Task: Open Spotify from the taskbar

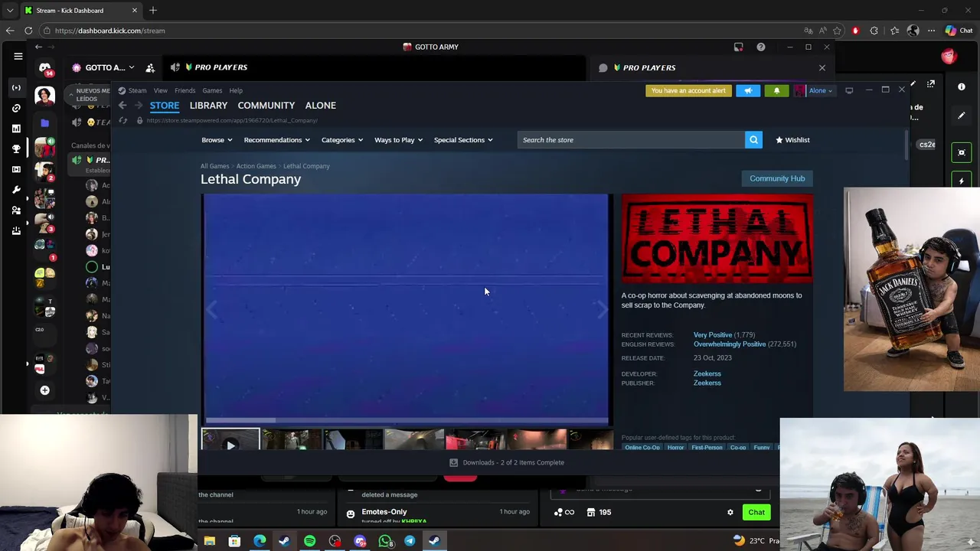Action: pyautogui.click(x=309, y=541)
